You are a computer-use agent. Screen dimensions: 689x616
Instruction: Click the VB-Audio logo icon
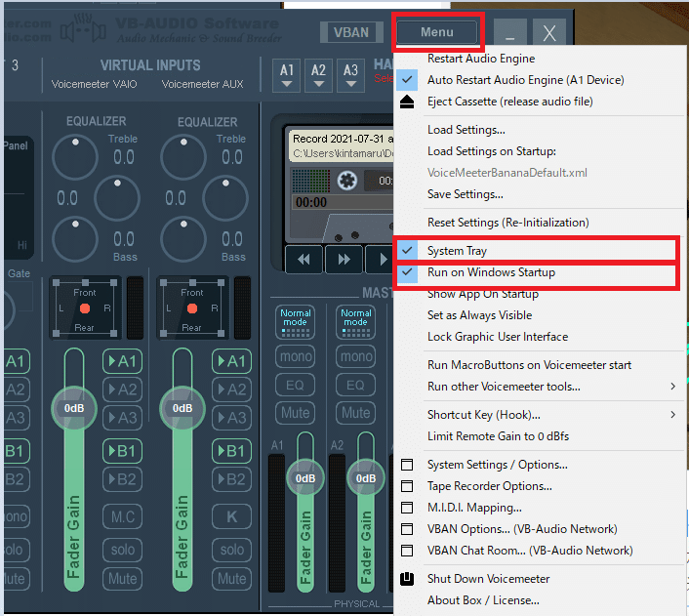83,28
